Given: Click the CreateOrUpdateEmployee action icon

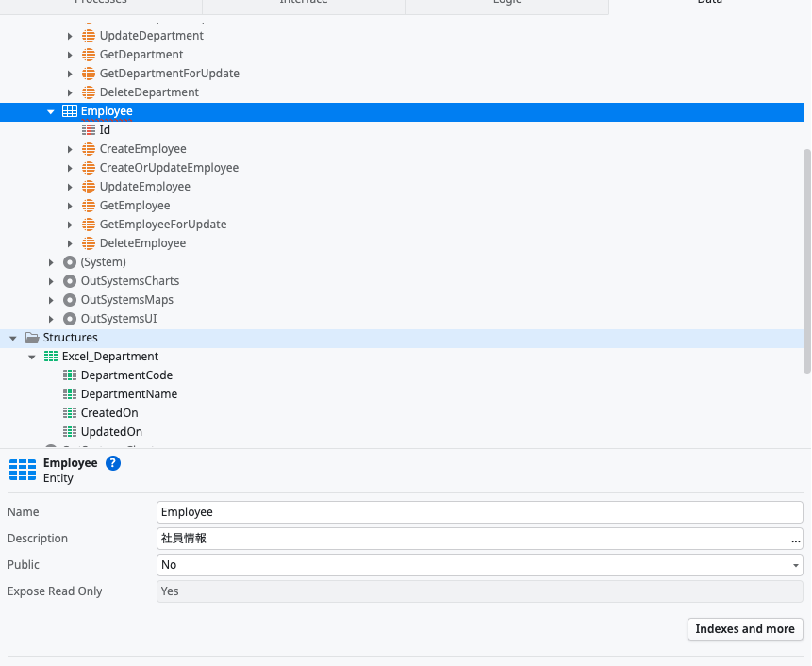Looking at the screenshot, I should point(89,168).
